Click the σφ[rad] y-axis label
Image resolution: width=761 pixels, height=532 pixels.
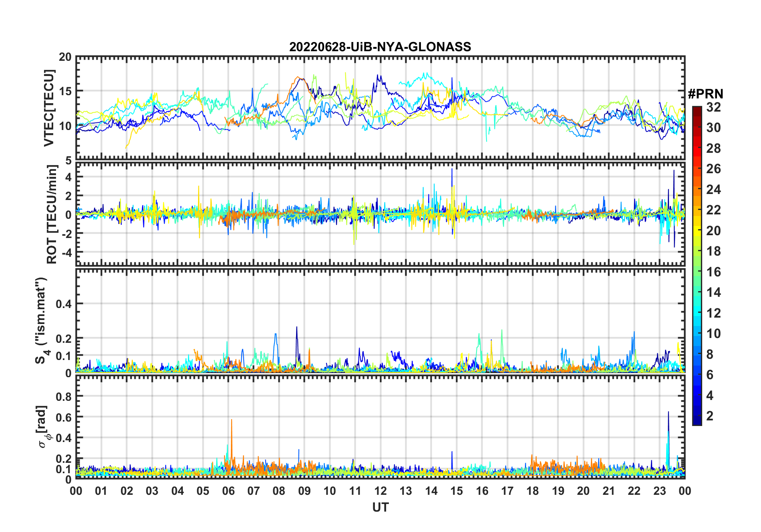pos(43,427)
